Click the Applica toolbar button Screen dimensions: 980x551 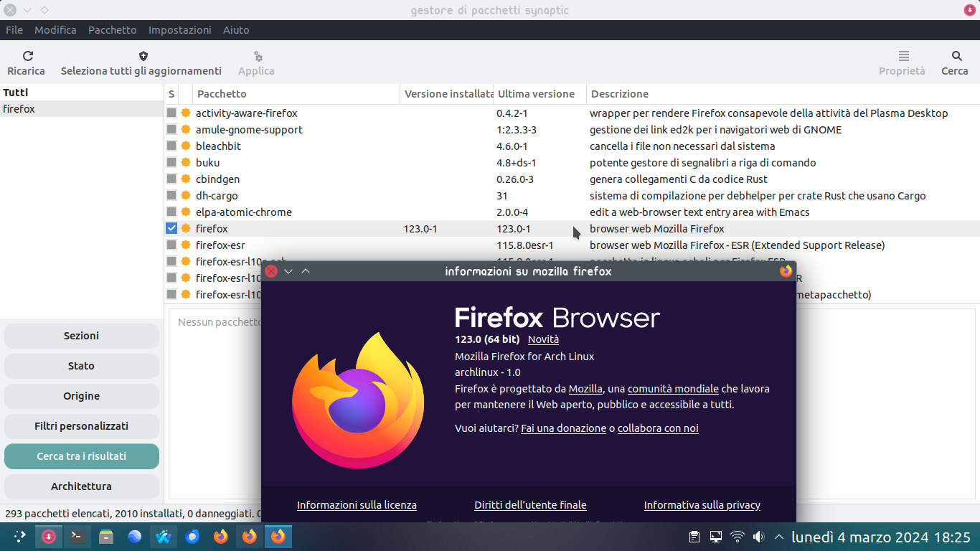256,63
